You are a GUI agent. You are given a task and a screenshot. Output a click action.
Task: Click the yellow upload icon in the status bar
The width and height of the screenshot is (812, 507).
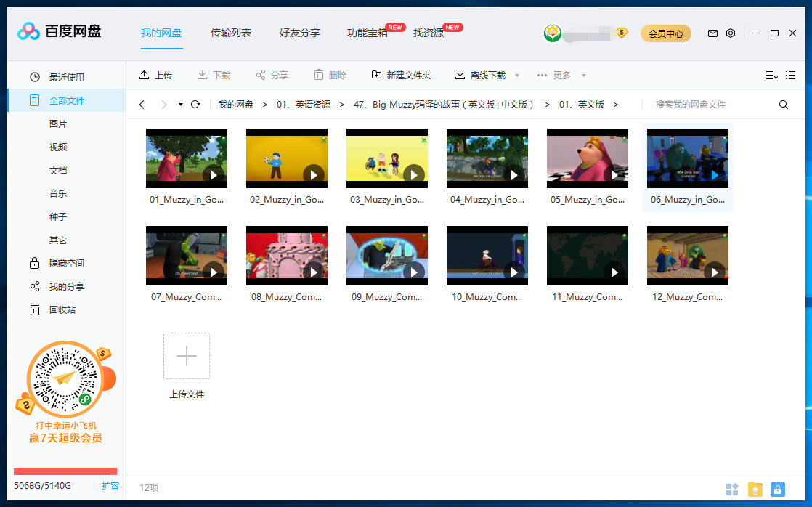(755, 489)
